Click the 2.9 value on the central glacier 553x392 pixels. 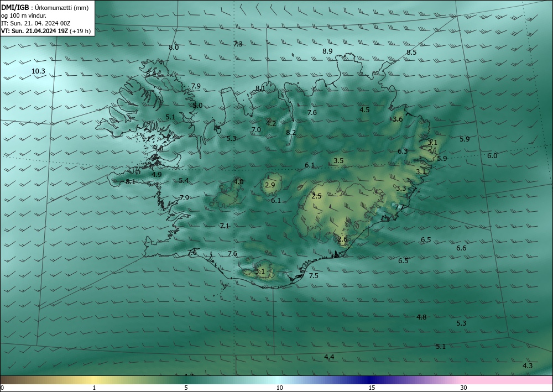click(270, 185)
